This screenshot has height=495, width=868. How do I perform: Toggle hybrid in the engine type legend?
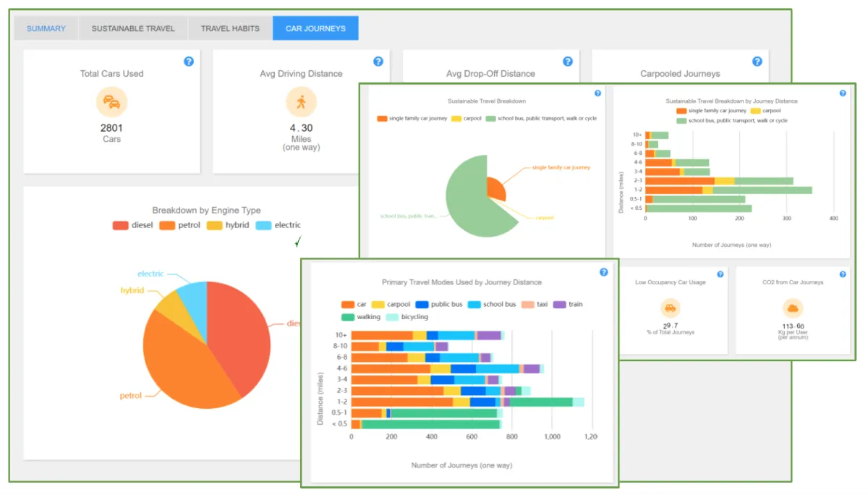(x=228, y=225)
